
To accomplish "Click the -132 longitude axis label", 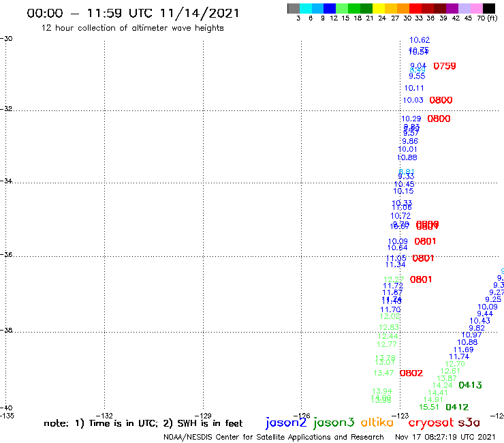I will (104, 416).
